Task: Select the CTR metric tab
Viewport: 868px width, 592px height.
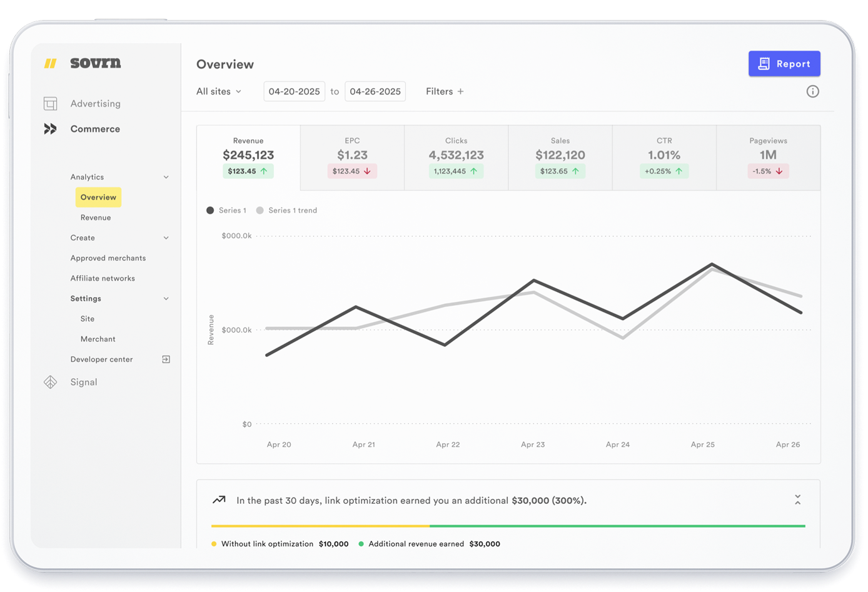Action: pyautogui.click(x=664, y=158)
